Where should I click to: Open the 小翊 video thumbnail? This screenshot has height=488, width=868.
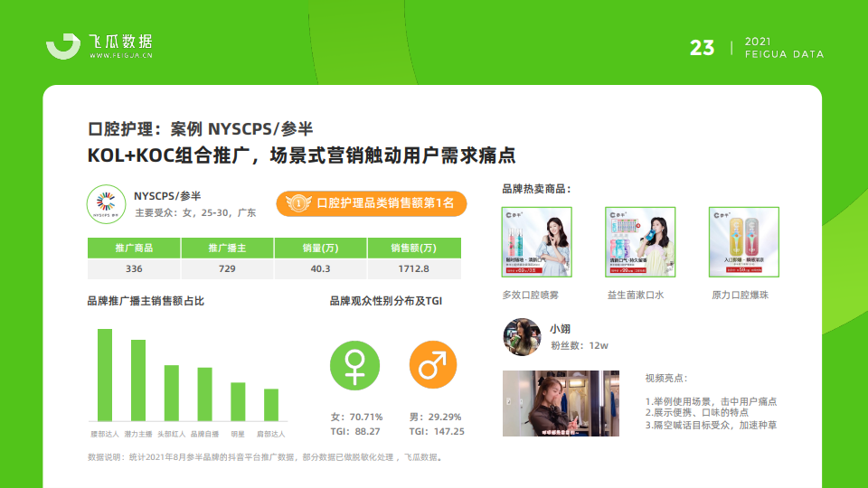pos(561,403)
